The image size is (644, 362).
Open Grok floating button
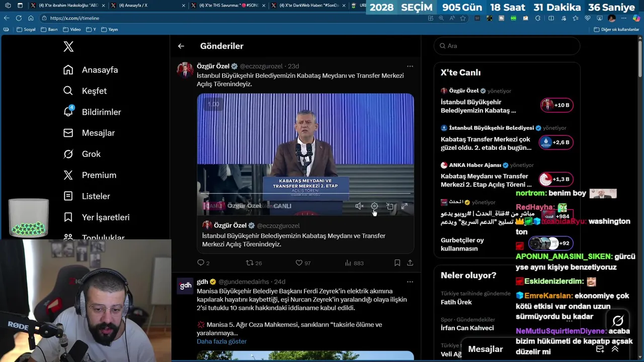tap(618, 321)
